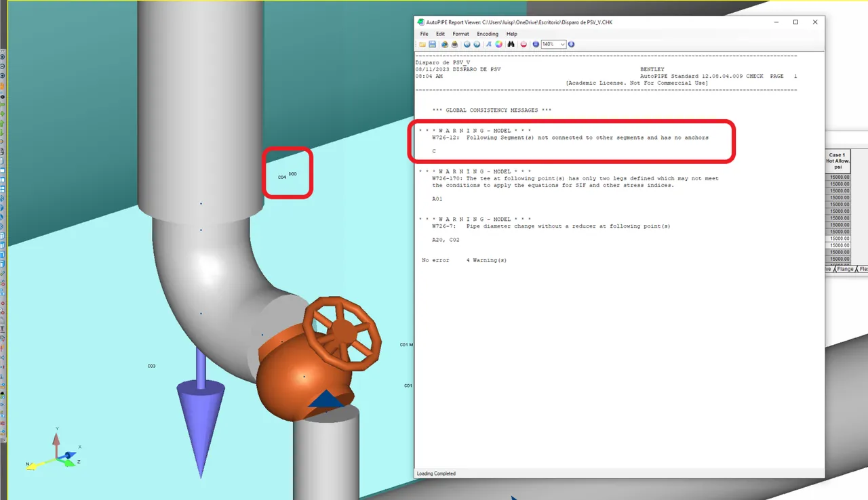Open the Help menu

click(x=512, y=34)
